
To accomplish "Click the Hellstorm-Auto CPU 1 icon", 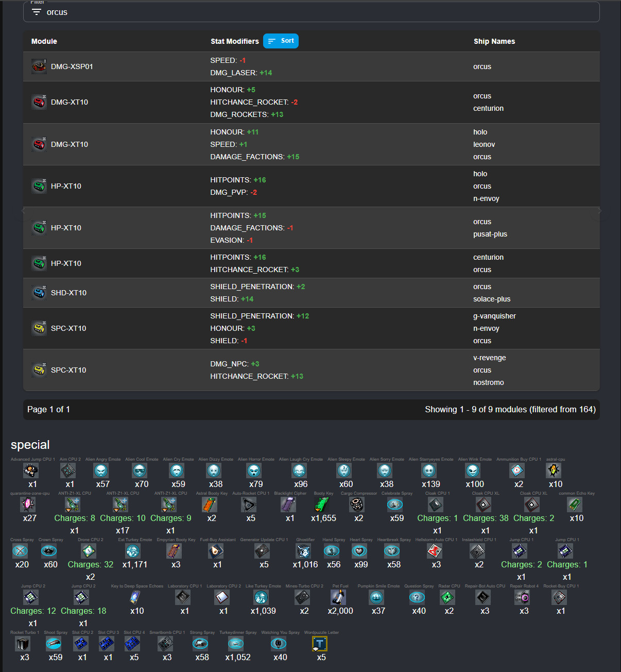I will pos(435,551).
